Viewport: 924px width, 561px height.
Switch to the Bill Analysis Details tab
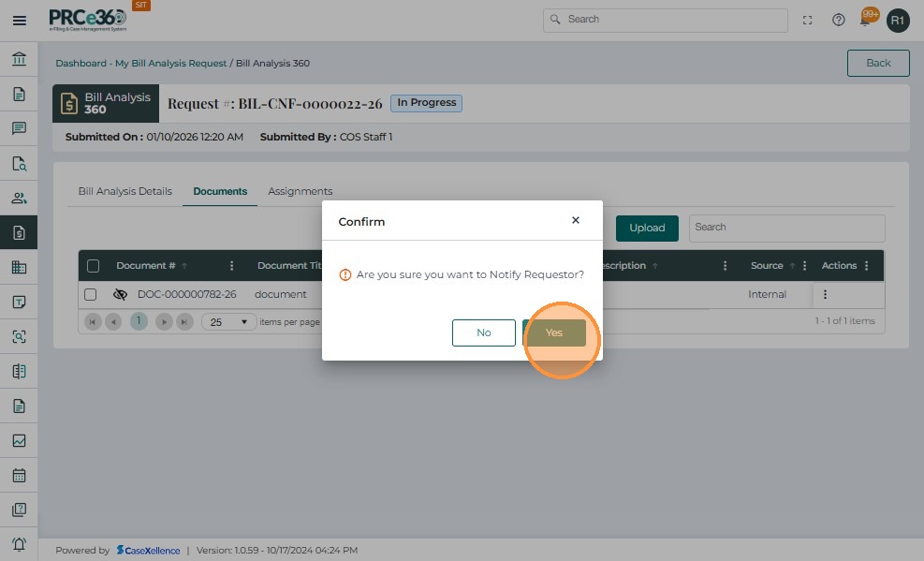[125, 191]
